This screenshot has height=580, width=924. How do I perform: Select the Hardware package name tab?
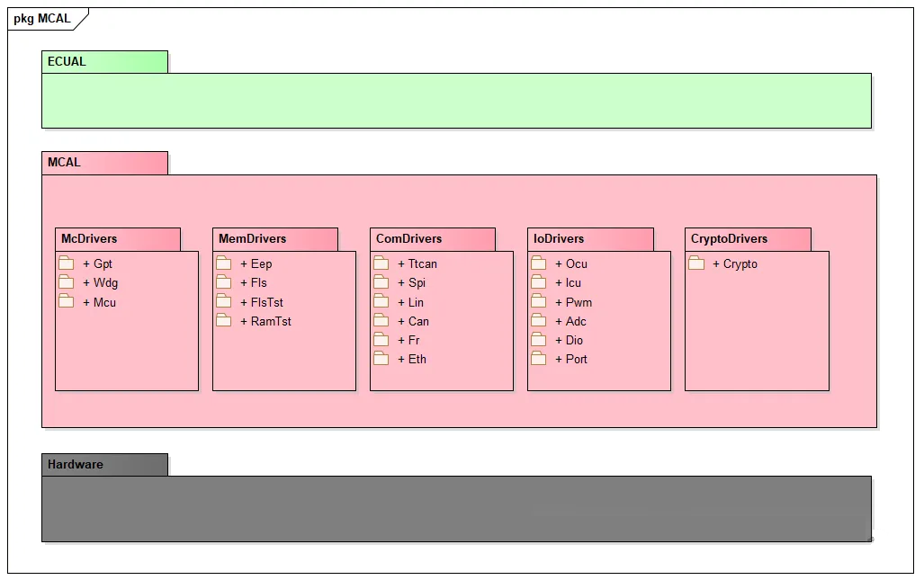pyautogui.click(x=104, y=465)
